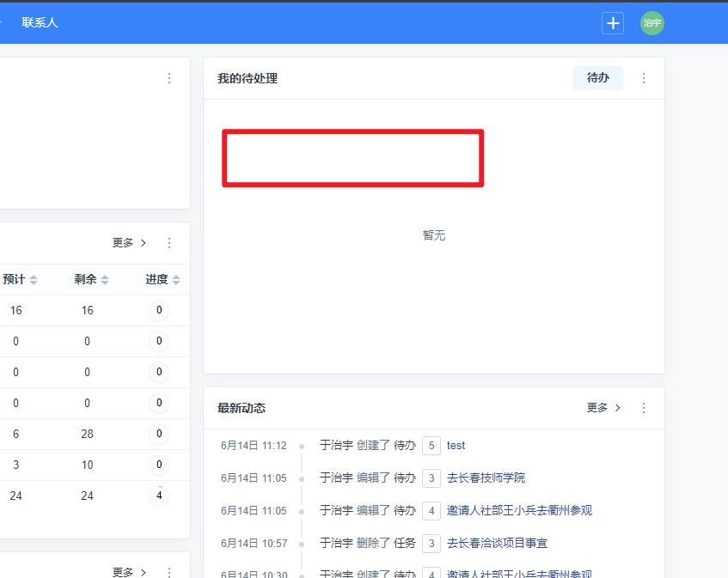Click ID badge 3 beside 去长春技师学院
Viewport: 728px width, 578px height.
tap(431, 478)
